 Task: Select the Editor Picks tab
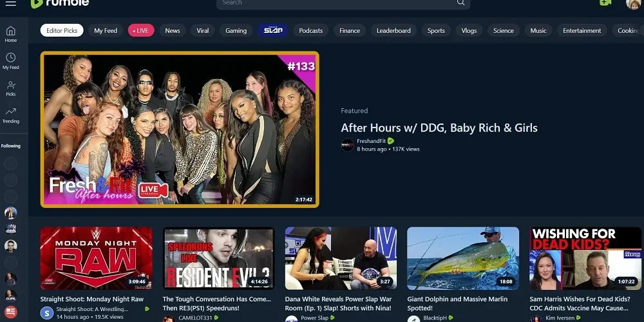coord(62,30)
